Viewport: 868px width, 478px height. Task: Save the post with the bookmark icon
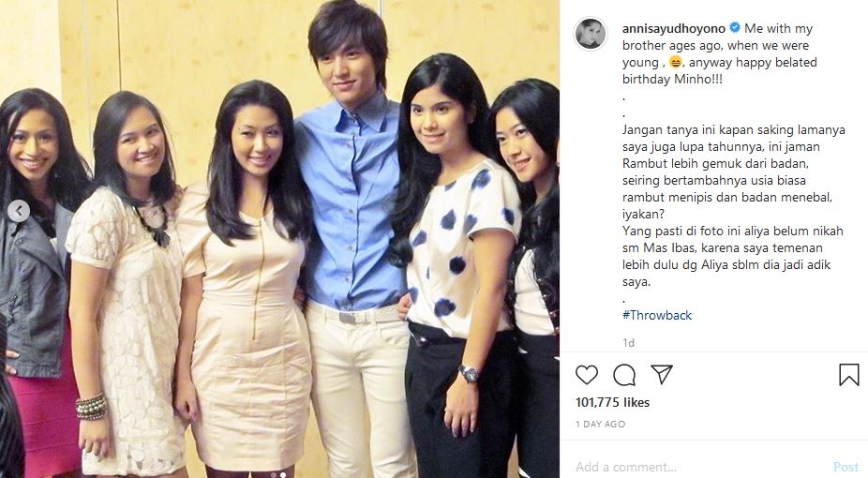848,375
